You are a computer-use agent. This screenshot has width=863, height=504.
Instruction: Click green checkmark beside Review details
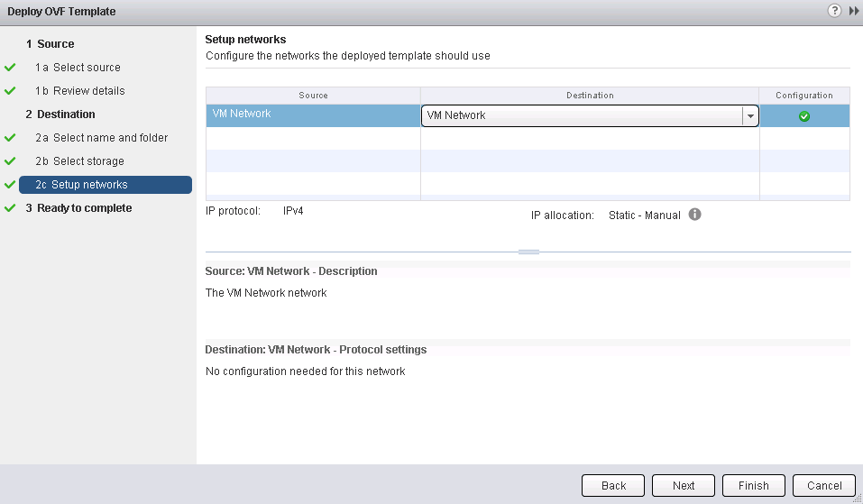click(11, 91)
